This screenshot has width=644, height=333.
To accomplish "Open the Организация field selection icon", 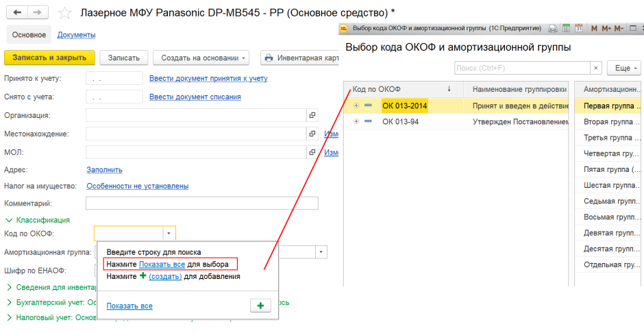I will (x=312, y=115).
